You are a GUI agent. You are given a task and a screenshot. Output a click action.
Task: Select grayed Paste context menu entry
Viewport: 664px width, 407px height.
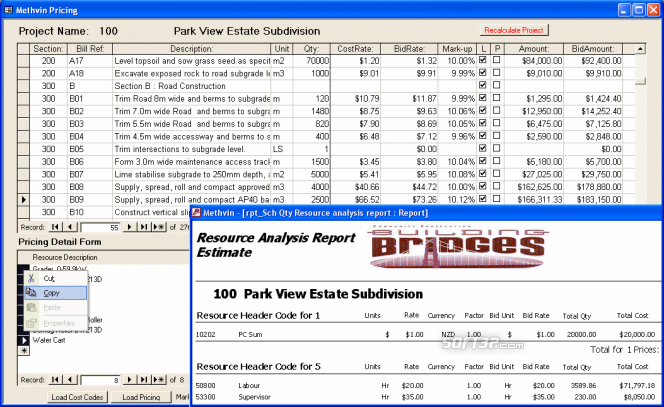(56, 307)
